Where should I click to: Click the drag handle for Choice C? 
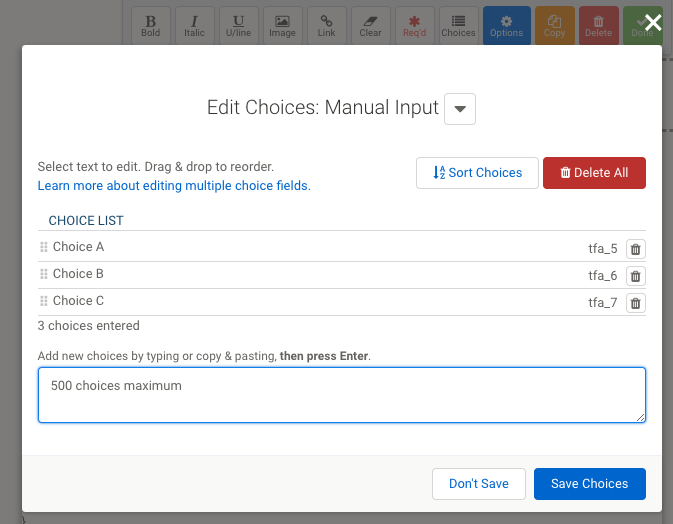pyautogui.click(x=44, y=301)
